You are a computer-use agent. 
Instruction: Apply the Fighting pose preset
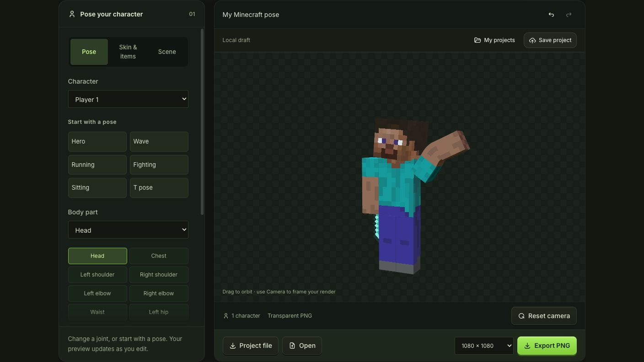coord(159,165)
